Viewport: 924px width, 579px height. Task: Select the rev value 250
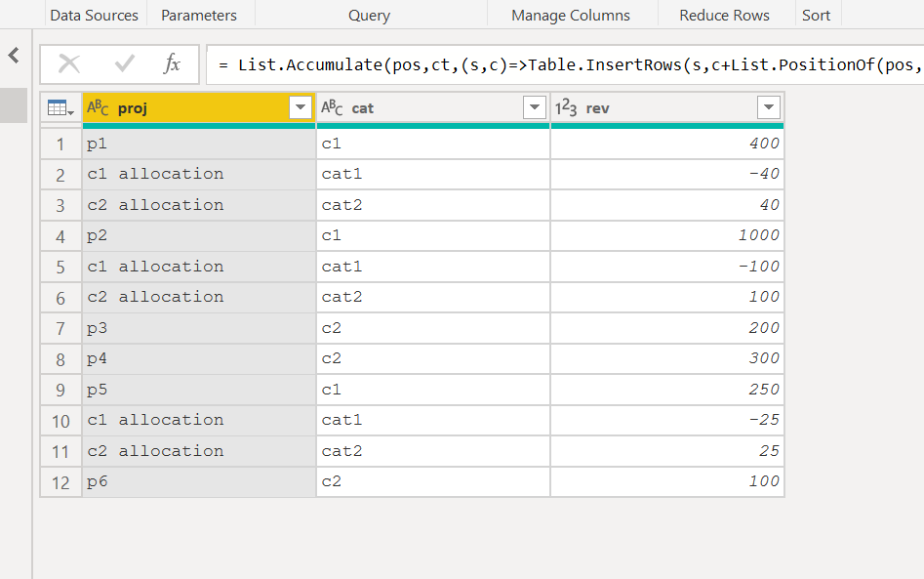point(667,390)
